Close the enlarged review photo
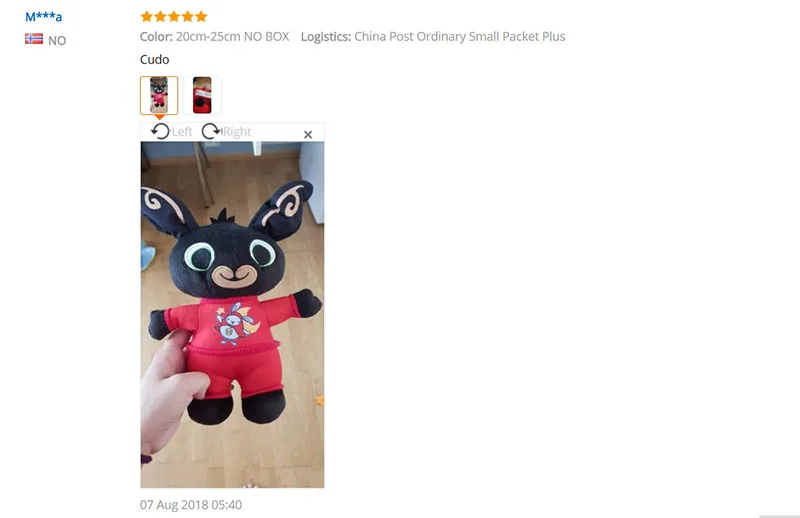Screen dimensions: 800x518 [x=308, y=135]
